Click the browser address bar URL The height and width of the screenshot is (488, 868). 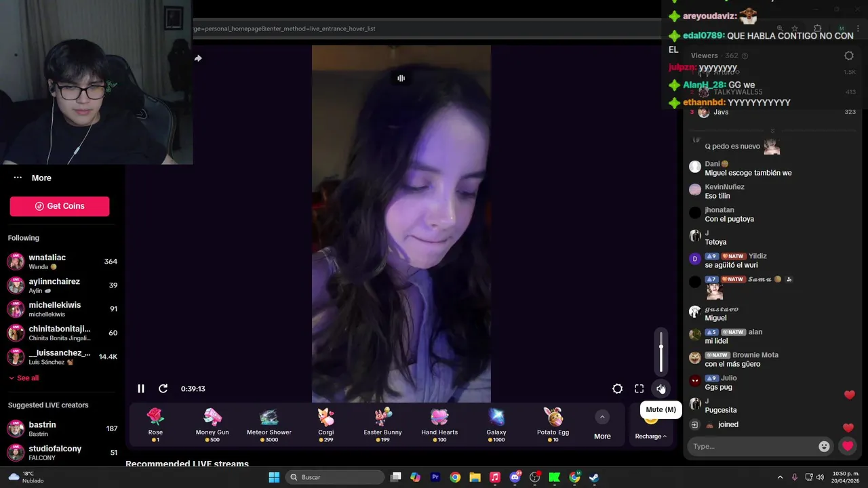pyautogui.click(x=284, y=28)
